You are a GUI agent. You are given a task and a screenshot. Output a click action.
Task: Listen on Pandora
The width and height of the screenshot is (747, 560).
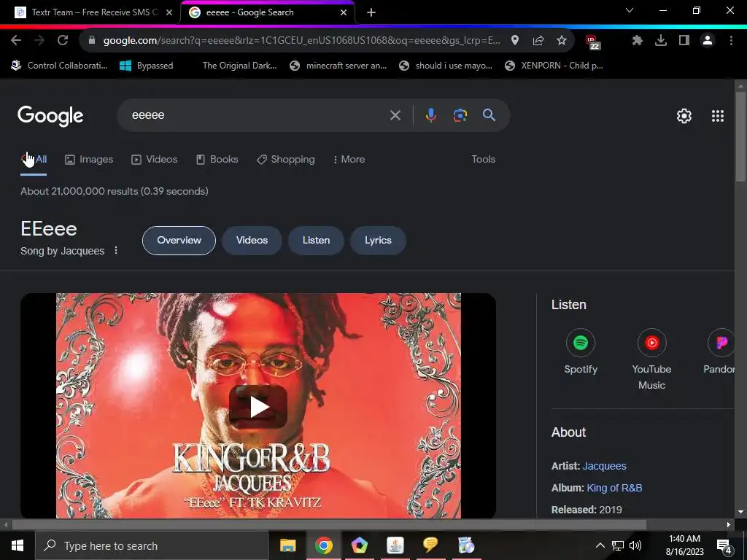click(720, 352)
